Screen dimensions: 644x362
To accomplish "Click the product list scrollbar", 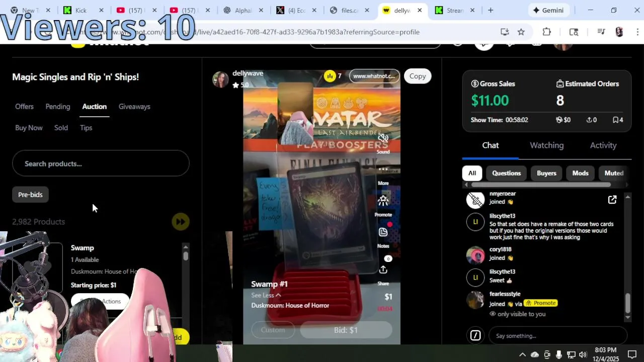I will click(x=186, y=255).
